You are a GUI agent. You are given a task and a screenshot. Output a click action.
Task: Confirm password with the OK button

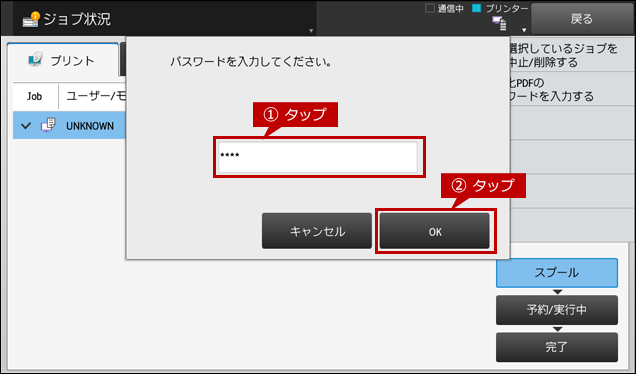434,231
